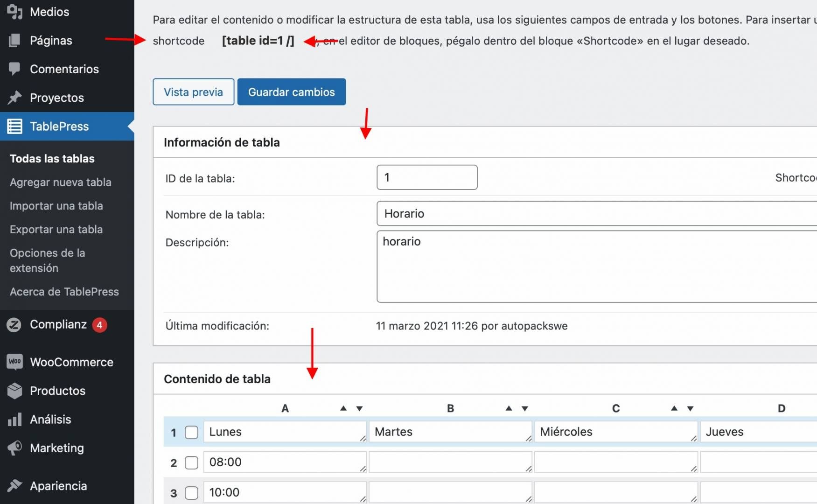Click the WooCommerce woo icon
Image resolution: width=817 pixels, height=504 pixels.
click(x=14, y=362)
